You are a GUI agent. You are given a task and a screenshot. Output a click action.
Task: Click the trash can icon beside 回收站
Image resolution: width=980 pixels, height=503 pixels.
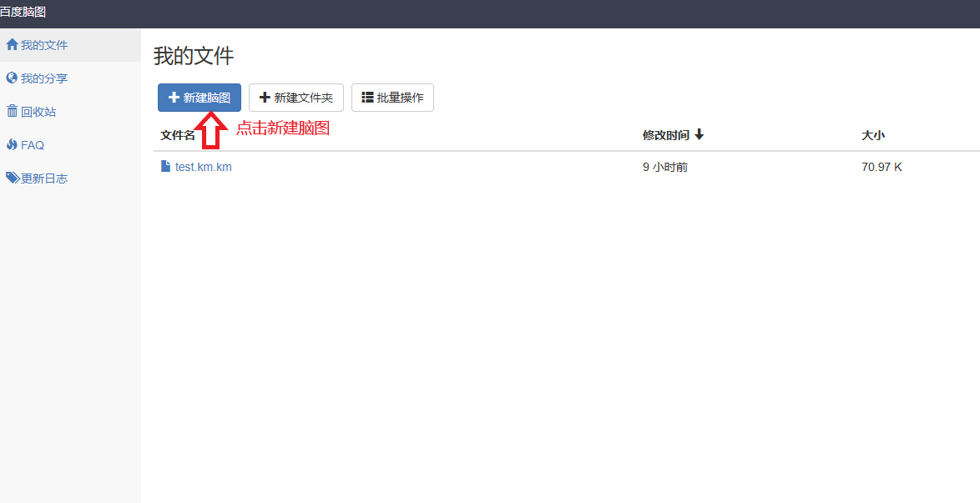(x=12, y=111)
